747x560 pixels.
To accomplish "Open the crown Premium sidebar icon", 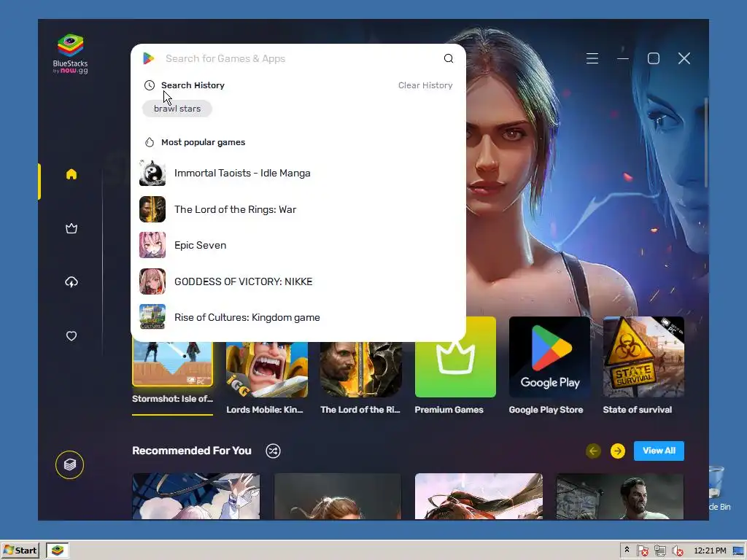I will [x=71, y=228].
